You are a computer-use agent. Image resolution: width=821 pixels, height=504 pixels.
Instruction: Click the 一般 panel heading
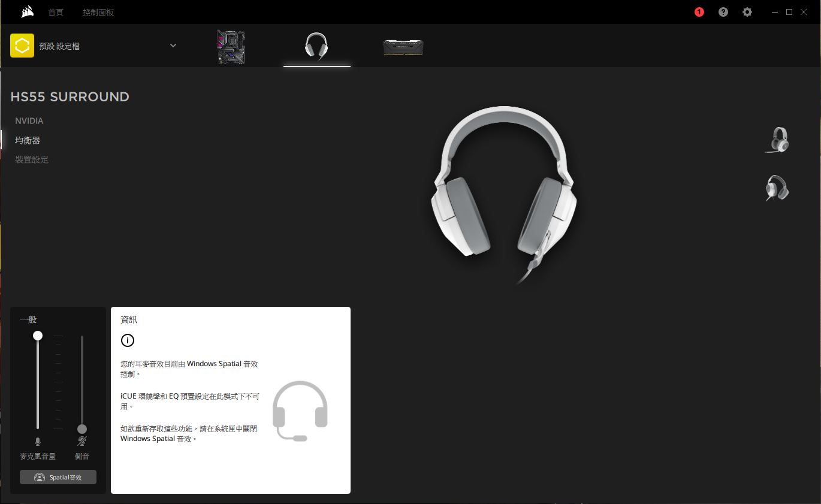coord(28,319)
